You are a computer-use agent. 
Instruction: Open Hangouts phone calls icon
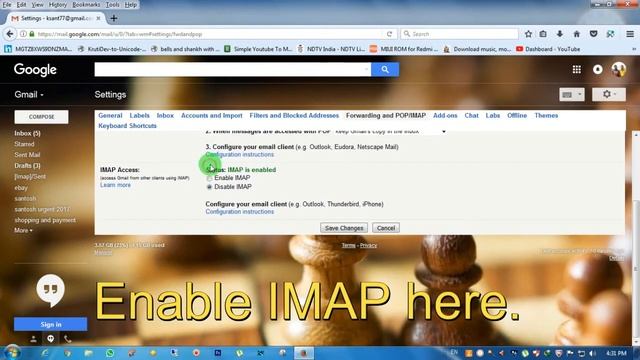click(68, 339)
